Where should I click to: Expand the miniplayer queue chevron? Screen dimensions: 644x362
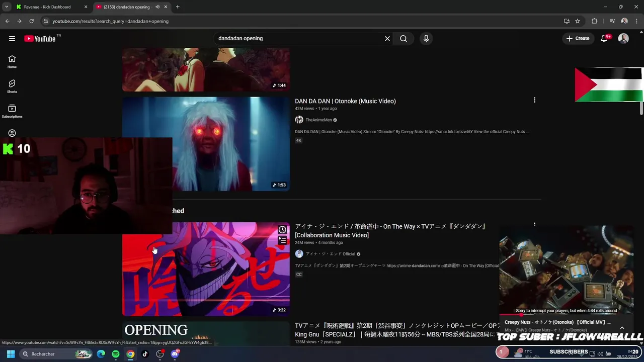tap(622, 328)
